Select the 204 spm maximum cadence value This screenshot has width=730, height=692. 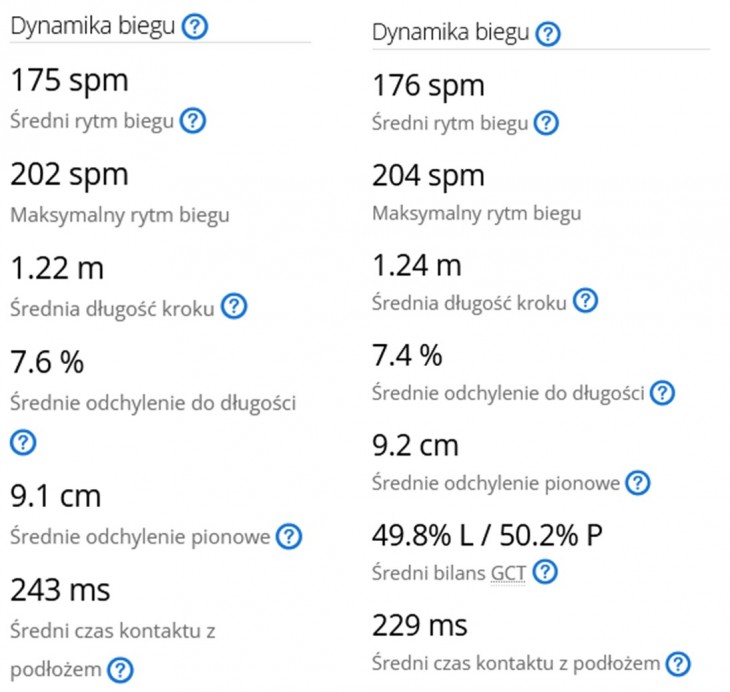coord(428,176)
